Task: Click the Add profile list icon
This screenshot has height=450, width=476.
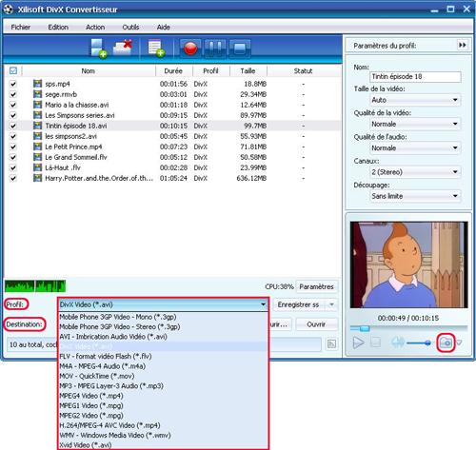Action: pos(156,49)
